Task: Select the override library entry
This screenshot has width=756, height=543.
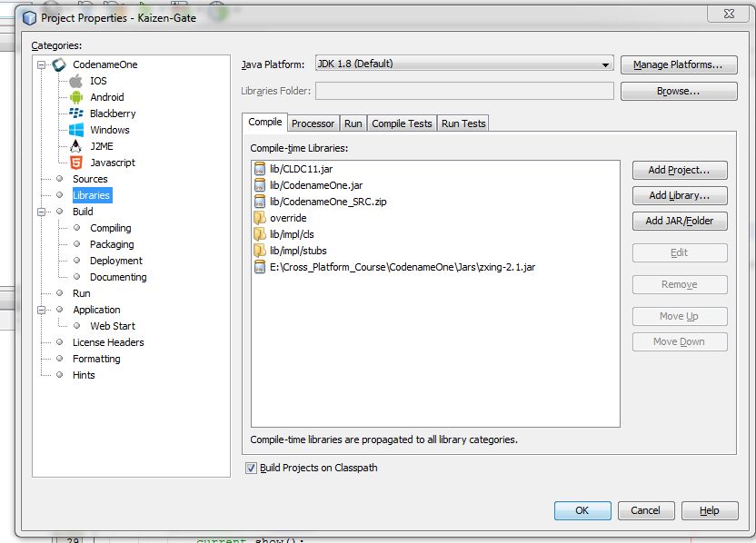Action: 288,218
